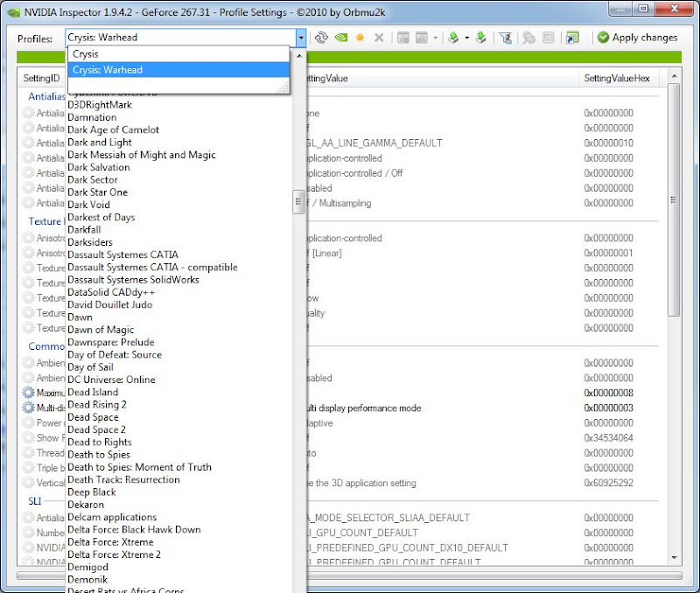Image resolution: width=700 pixels, height=593 pixels.
Task: Click the add application to profile icon
Action: (x=403, y=38)
